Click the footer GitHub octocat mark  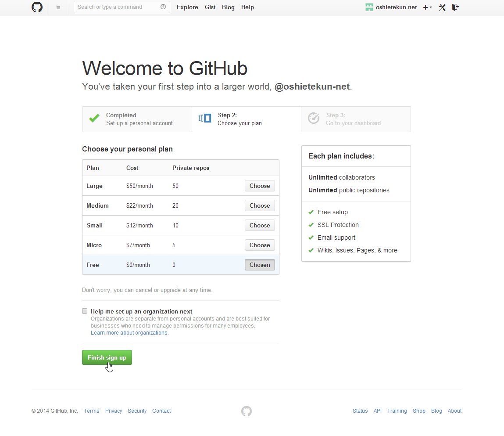[247, 411]
